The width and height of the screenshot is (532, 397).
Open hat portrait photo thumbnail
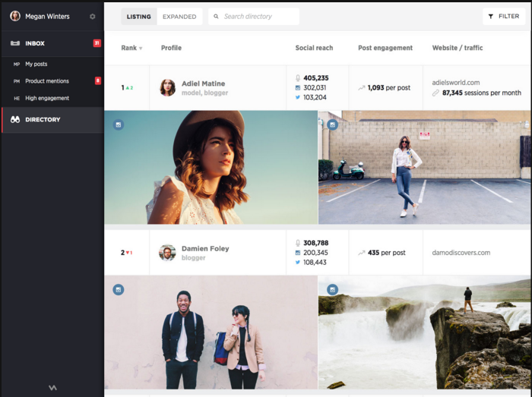211,167
